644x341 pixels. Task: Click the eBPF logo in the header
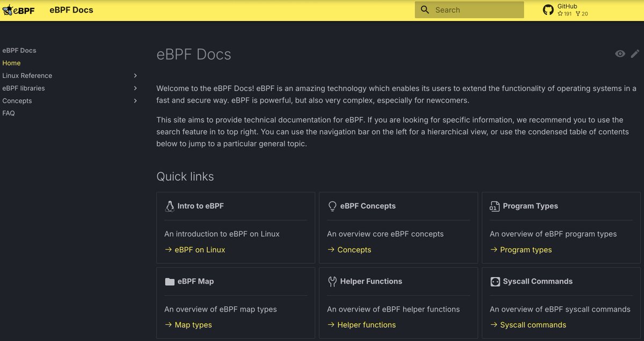tap(18, 10)
